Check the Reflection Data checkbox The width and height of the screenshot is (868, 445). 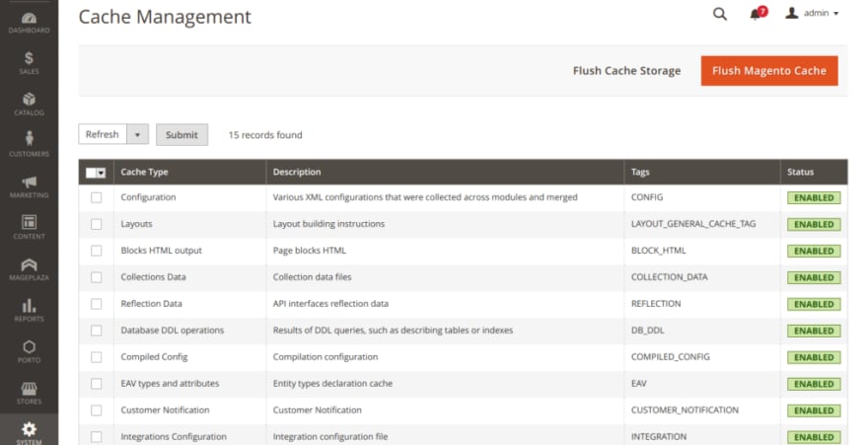[x=97, y=303]
